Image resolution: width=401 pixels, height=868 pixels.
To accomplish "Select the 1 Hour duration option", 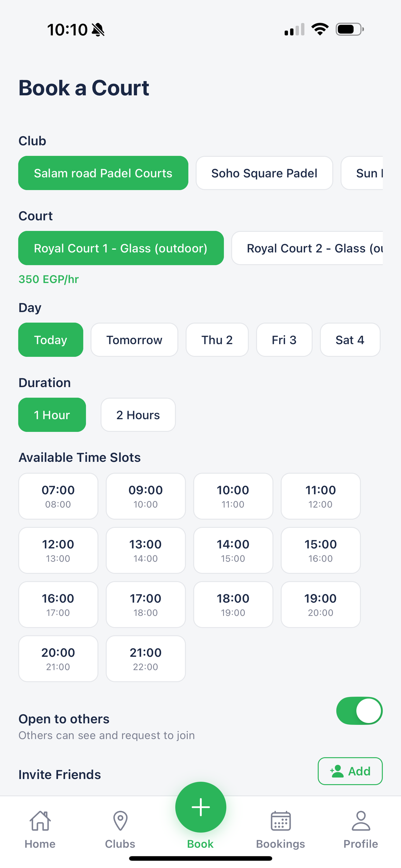I will coord(52,415).
